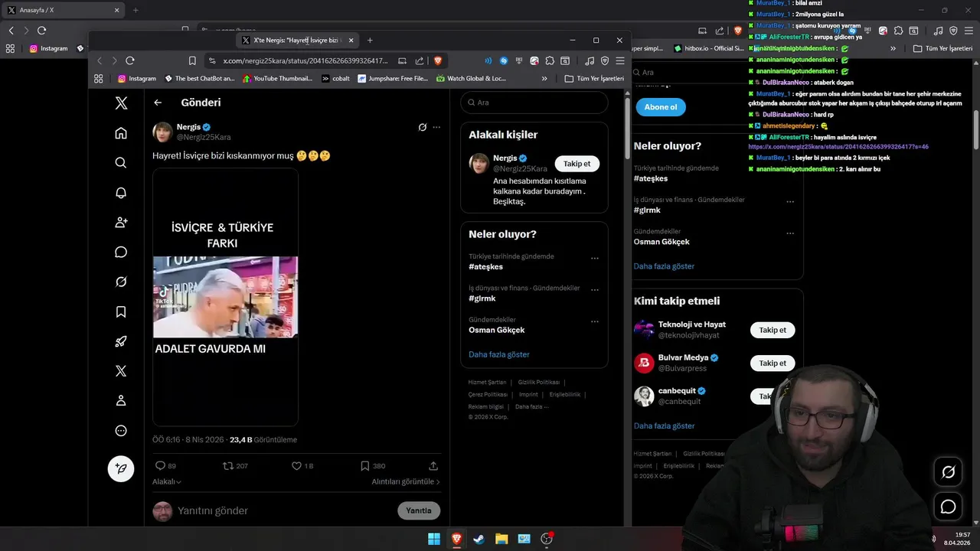This screenshot has width=980, height=551.
Task: Open Instagram bookmark in front window
Action: [137, 78]
